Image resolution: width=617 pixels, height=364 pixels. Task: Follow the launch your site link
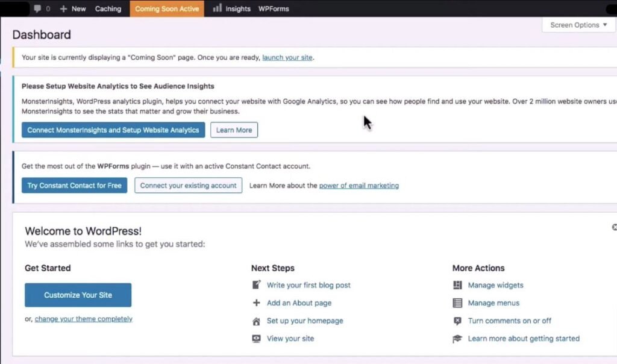click(x=287, y=57)
